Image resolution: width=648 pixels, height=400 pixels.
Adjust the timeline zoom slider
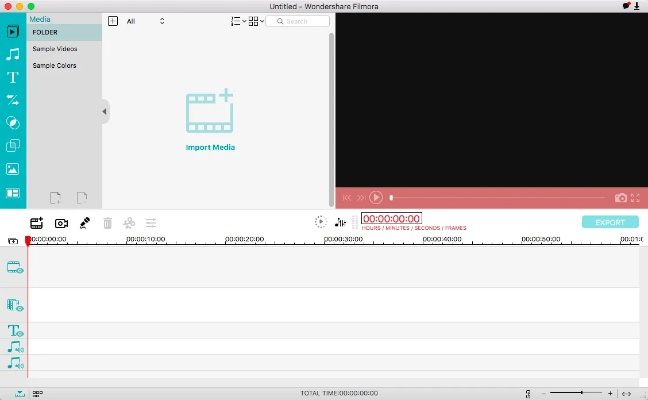(x=580, y=393)
